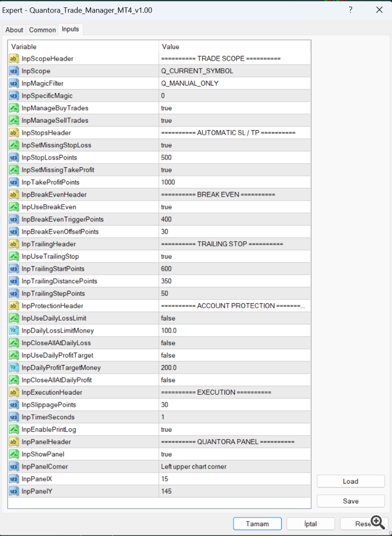392x536 pixels.
Task: Click the icon beside InpTakeProfitPoints
Action: (14, 182)
